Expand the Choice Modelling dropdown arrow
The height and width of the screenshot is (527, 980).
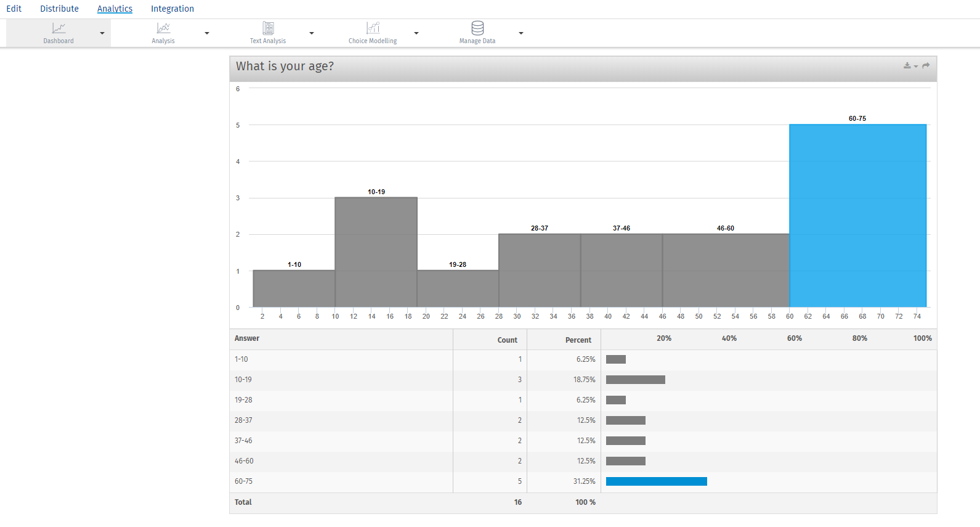416,33
